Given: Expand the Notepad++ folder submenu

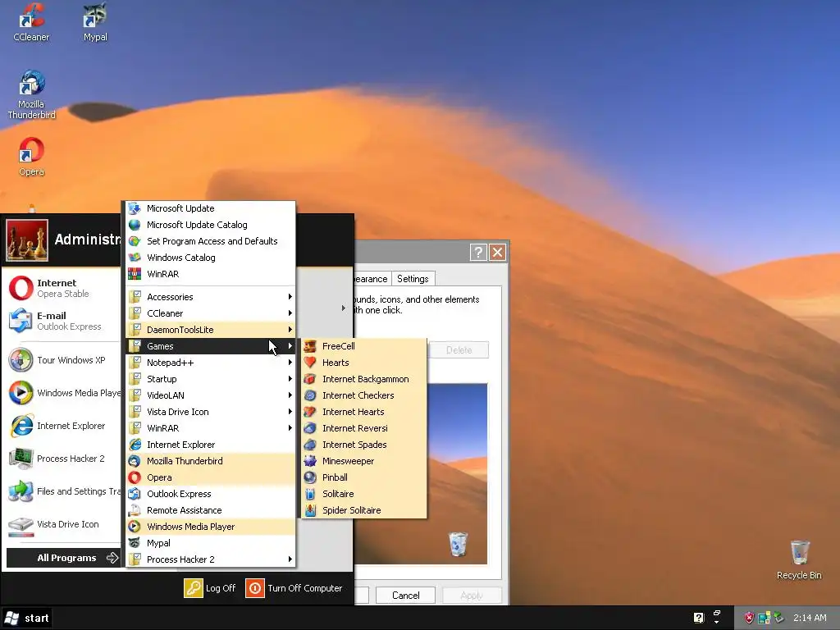Looking at the screenshot, I should point(211,363).
